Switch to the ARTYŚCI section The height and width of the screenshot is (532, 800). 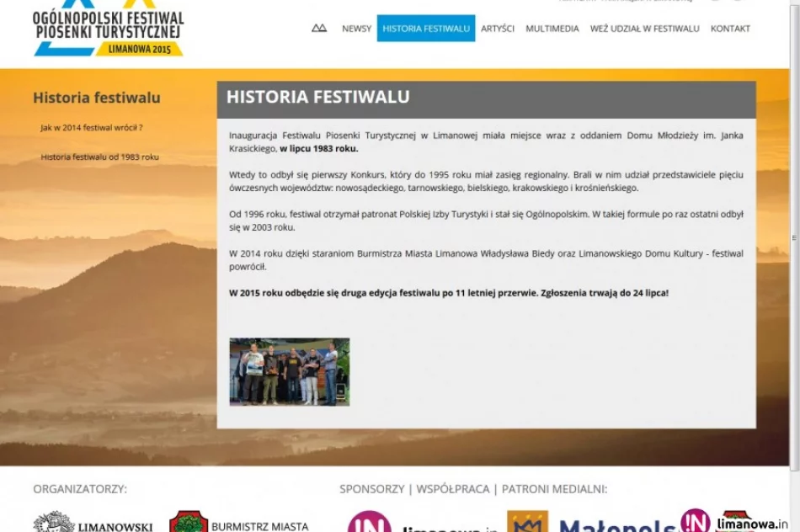point(497,28)
